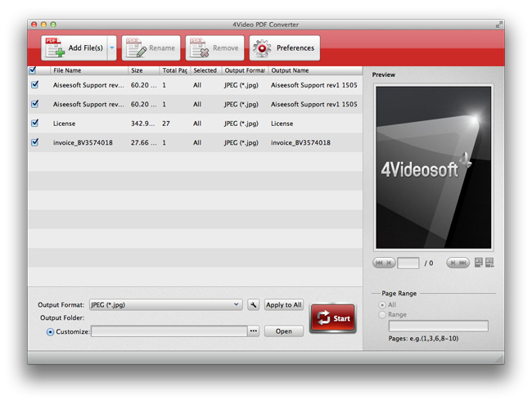Go to the previous page in preview
Screen dimensions: 532x405
(x=390, y=263)
